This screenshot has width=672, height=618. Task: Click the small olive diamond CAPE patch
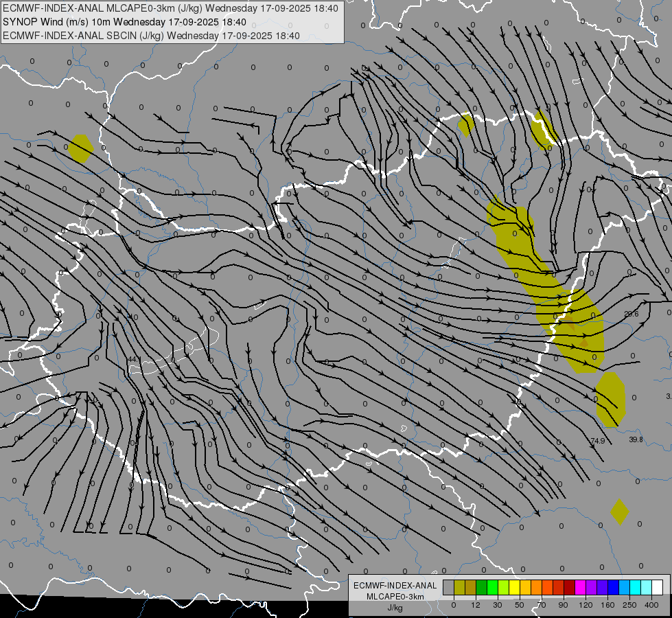coord(619,512)
